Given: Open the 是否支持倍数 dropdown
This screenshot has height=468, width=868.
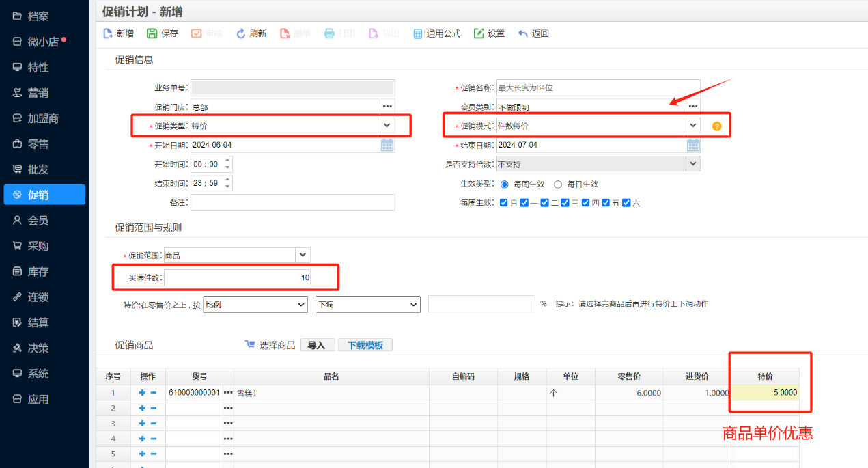Looking at the screenshot, I should [692, 163].
